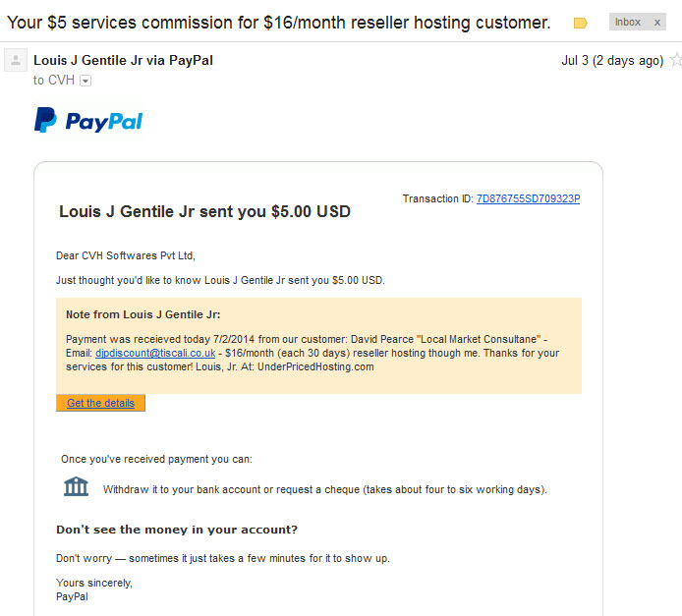Remove the Inbox label with x
This screenshot has height=616, width=682.
657,23
